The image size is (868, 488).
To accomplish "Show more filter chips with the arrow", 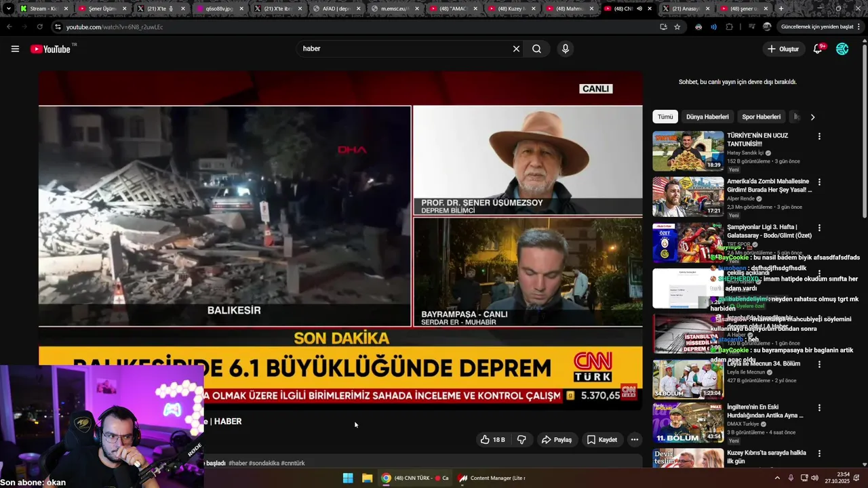I will (x=812, y=117).
